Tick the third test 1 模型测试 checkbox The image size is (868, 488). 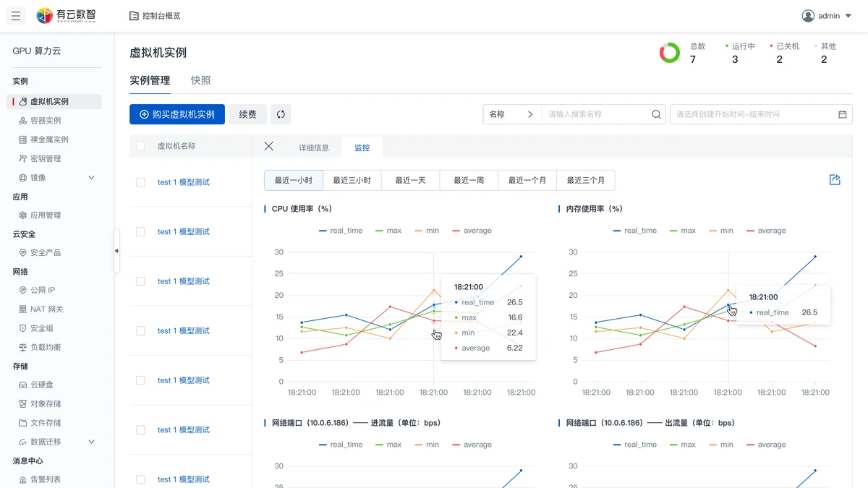[x=140, y=281]
